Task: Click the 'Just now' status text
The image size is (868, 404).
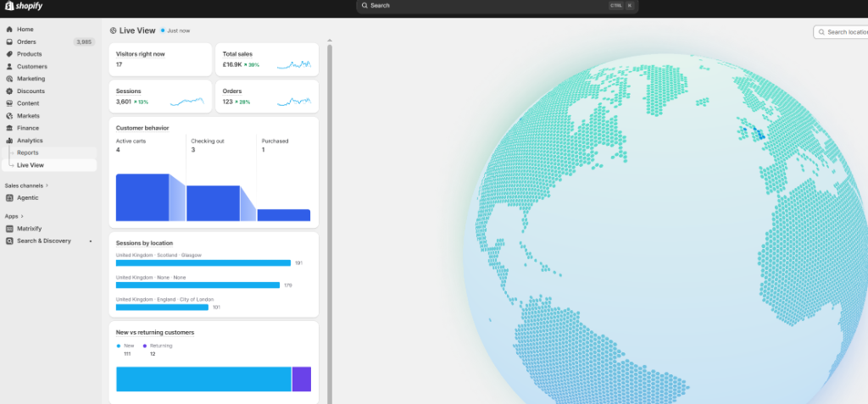Action: (x=178, y=31)
